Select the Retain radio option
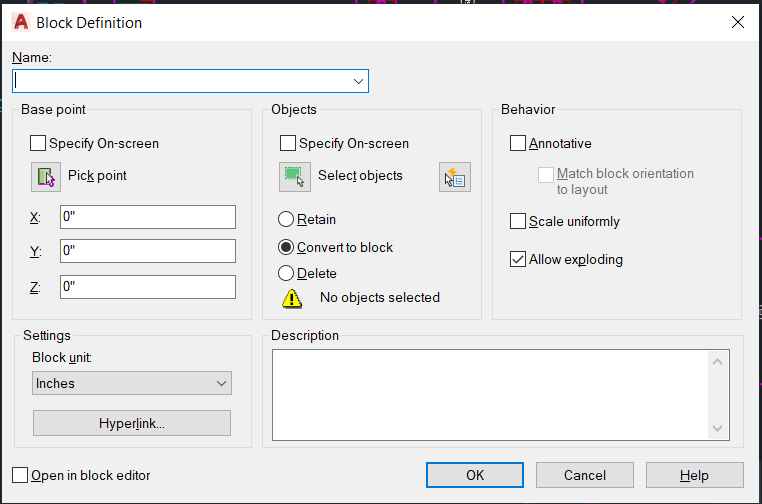 coord(286,219)
